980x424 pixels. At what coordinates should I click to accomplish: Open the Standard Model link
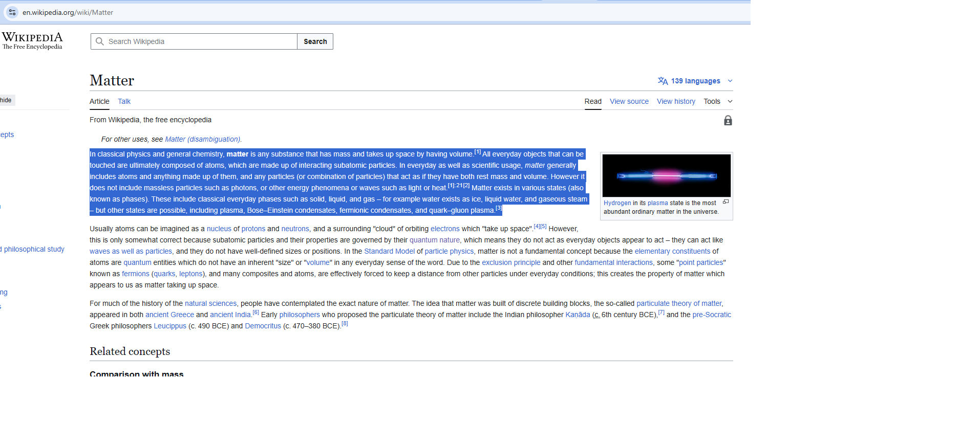tap(389, 251)
